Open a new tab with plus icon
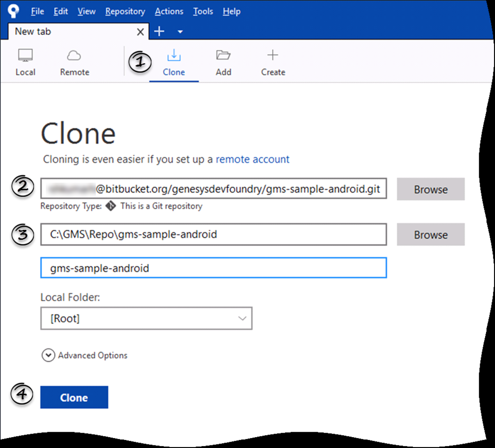 pyautogui.click(x=159, y=31)
